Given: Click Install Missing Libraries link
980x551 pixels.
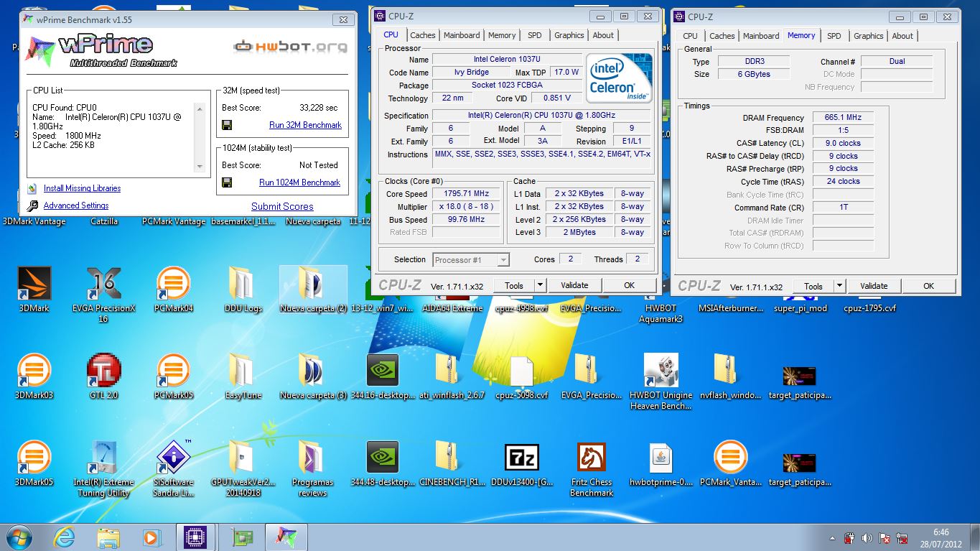Looking at the screenshot, I should [82, 188].
